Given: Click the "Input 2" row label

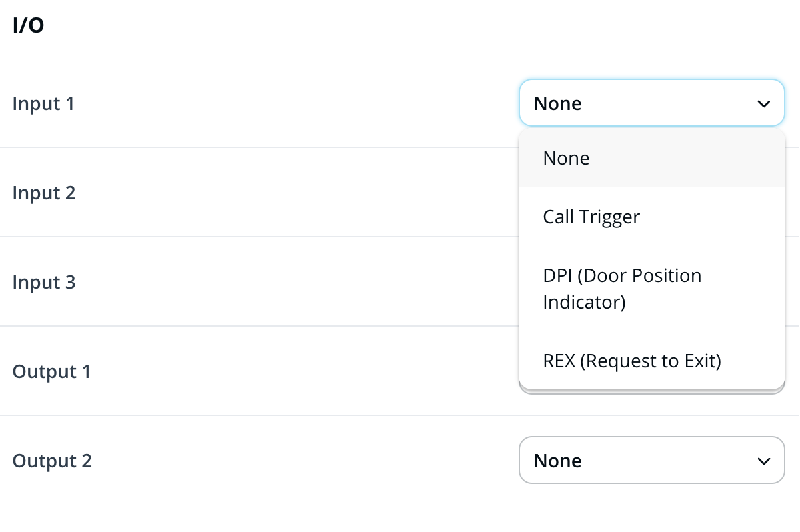Looking at the screenshot, I should click(x=44, y=193).
